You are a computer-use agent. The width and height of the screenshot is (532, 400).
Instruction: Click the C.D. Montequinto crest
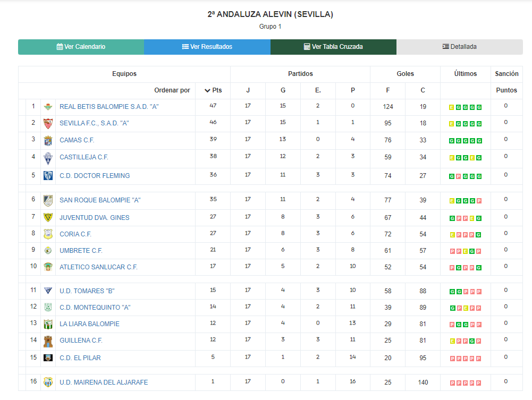[x=48, y=307]
